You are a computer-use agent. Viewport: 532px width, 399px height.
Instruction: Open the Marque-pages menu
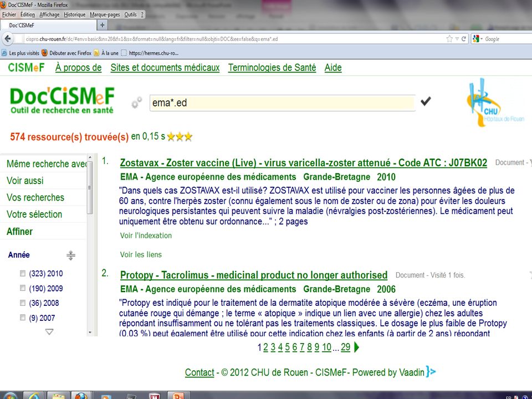click(105, 14)
